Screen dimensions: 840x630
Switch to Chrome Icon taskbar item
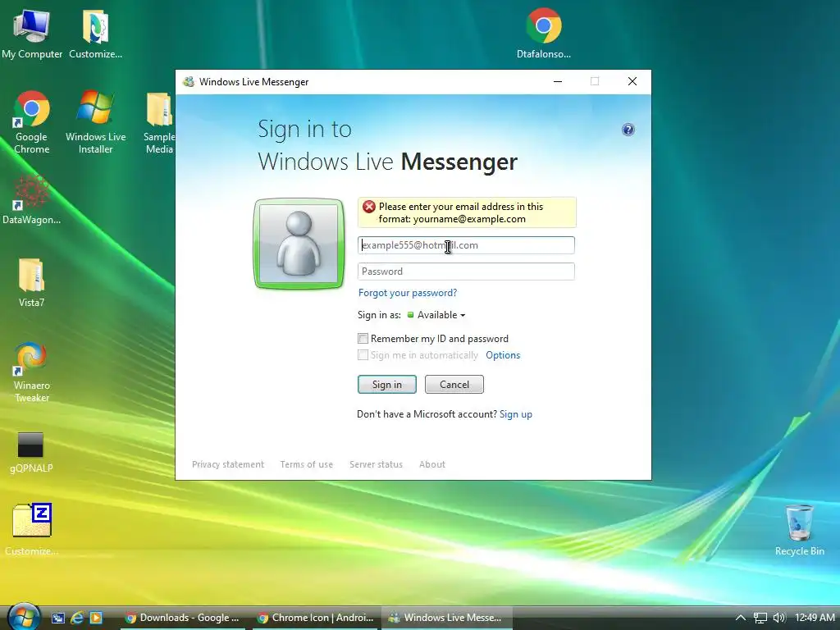coord(315,618)
